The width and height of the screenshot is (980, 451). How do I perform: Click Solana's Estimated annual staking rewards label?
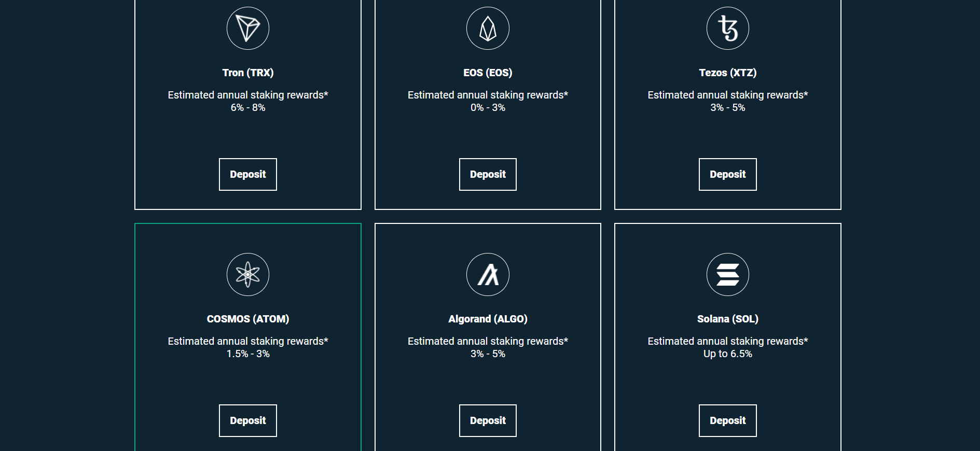pyautogui.click(x=728, y=341)
